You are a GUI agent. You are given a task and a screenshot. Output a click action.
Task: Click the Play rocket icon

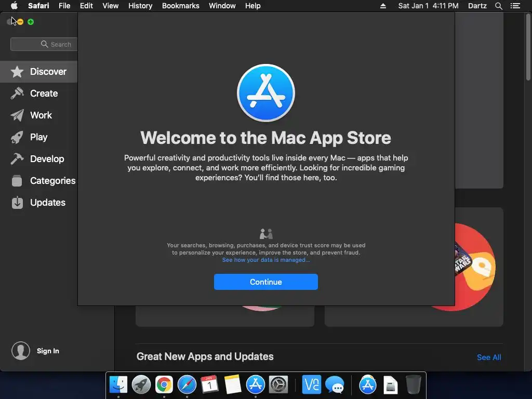click(17, 137)
